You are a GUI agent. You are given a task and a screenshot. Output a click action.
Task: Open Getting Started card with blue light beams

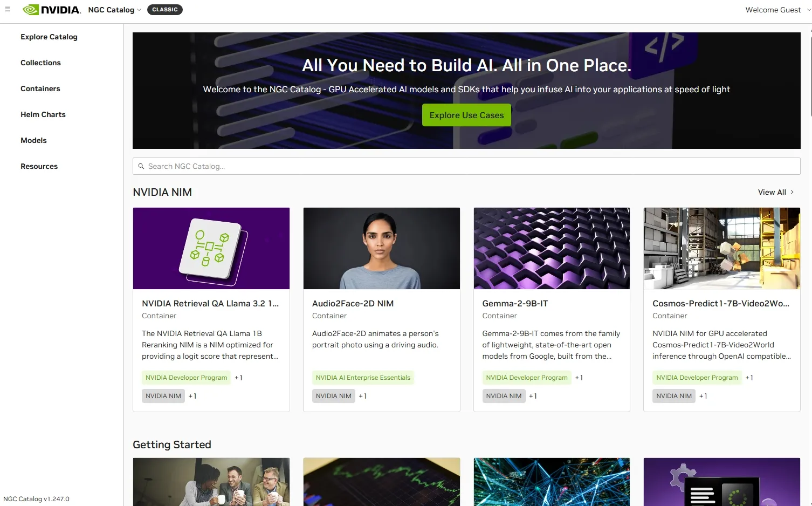click(x=552, y=482)
